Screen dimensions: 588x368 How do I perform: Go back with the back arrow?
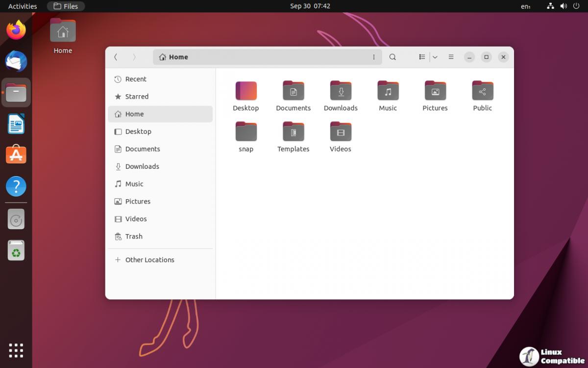(x=116, y=57)
